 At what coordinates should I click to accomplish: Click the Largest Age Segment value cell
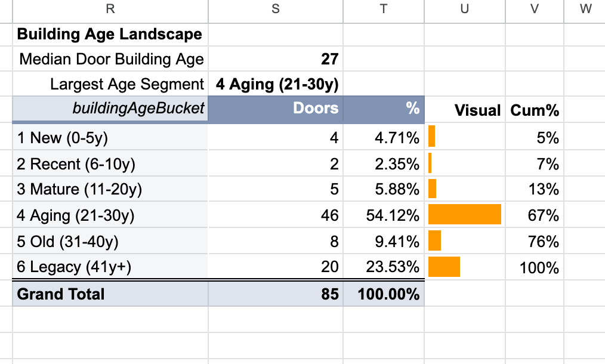click(x=276, y=84)
